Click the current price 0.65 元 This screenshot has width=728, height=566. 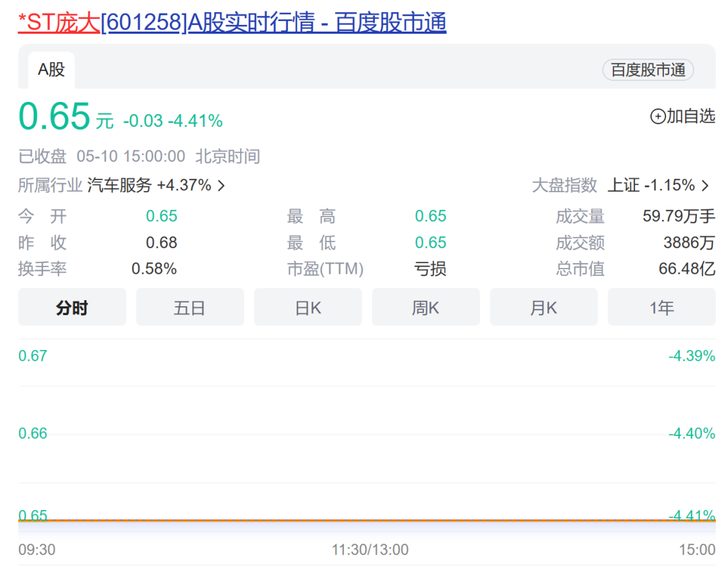(66, 117)
